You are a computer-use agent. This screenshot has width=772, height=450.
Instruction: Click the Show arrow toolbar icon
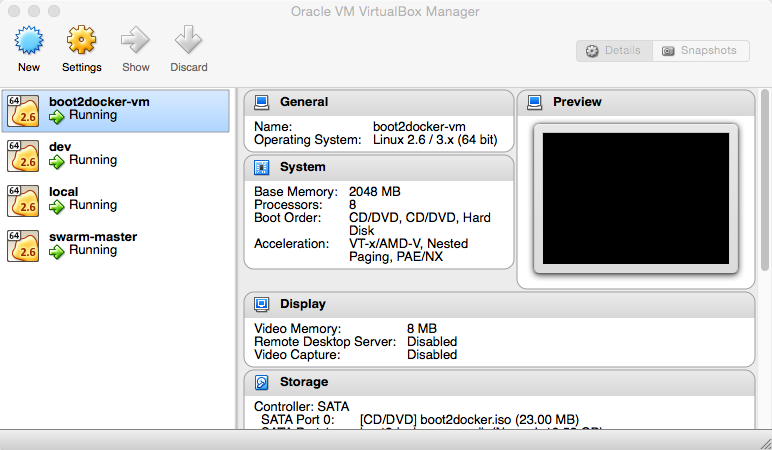pyautogui.click(x=135, y=41)
